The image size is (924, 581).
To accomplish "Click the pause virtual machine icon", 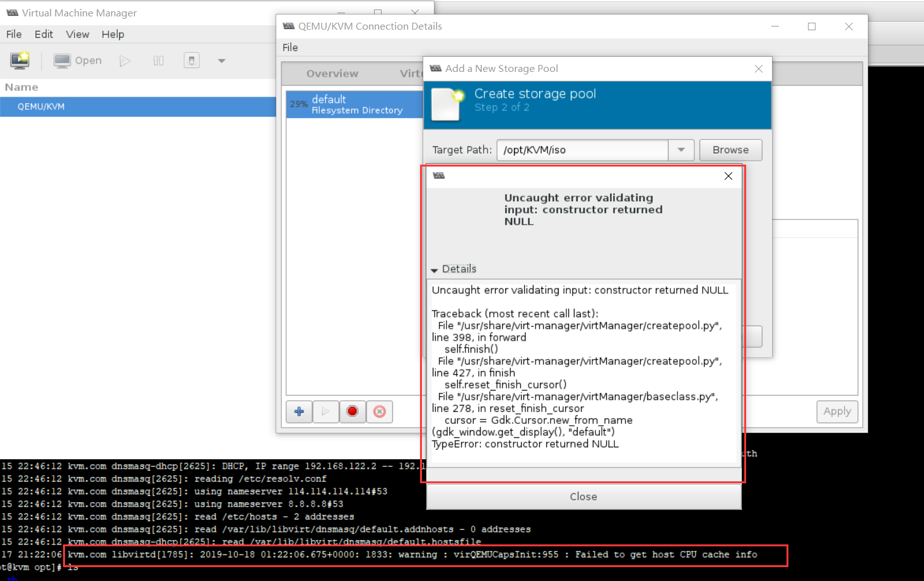I will click(x=158, y=61).
